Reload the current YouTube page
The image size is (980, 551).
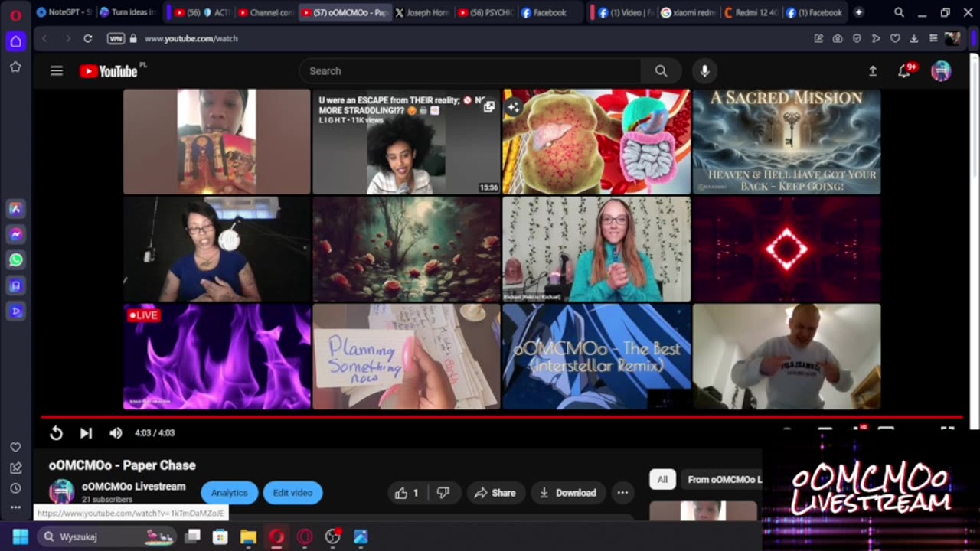pyautogui.click(x=88, y=38)
